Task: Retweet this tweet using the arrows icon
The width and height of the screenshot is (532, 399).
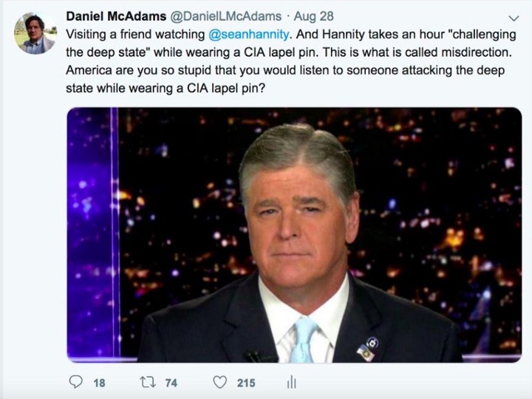Action: click(x=147, y=382)
